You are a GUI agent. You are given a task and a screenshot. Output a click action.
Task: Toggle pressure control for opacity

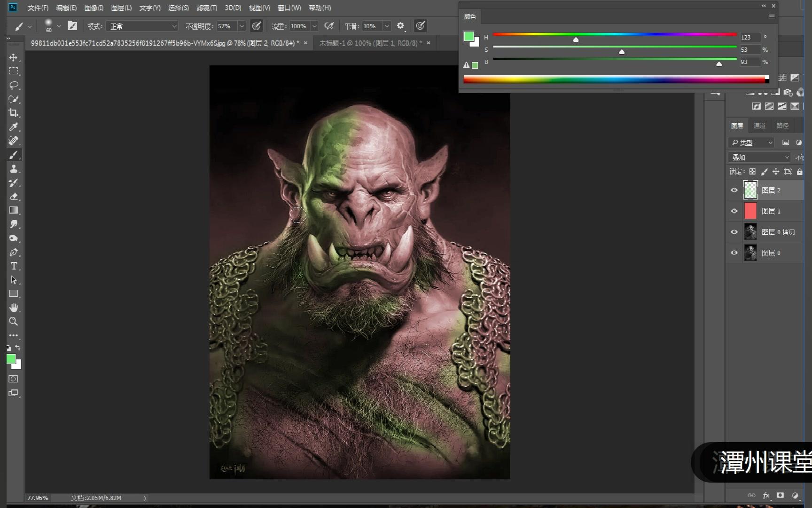pos(256,26)
